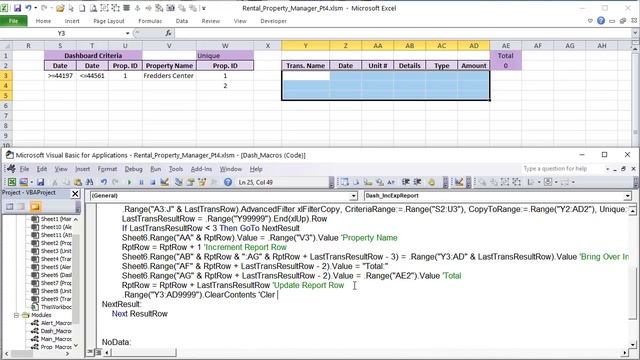The height and width of the screenshot is (360, 640).
Task: Open Project Explorer icon in VBA toolbar
Action: pos(179,182)
